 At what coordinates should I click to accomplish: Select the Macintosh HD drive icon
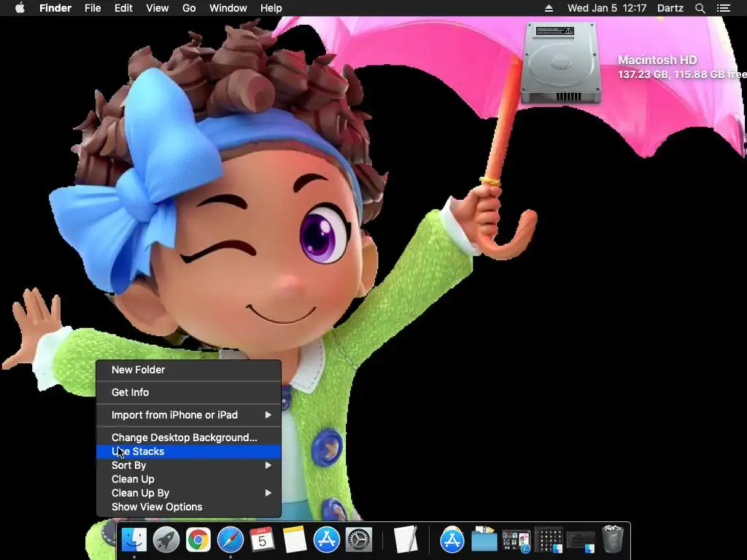(x=560, y=63)
